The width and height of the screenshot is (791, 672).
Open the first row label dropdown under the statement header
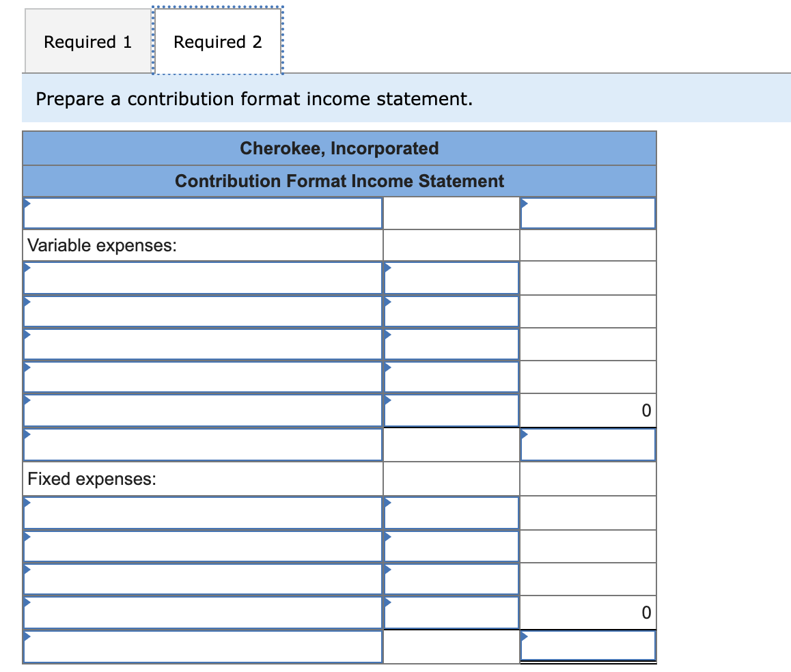pos(203,213)
